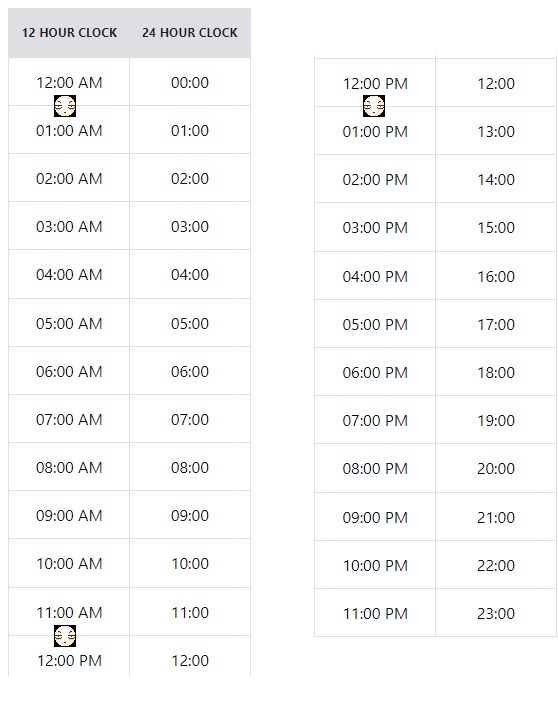The image size is (558, 702).
Task: Select the 23:00 cell
Action: 496,613
